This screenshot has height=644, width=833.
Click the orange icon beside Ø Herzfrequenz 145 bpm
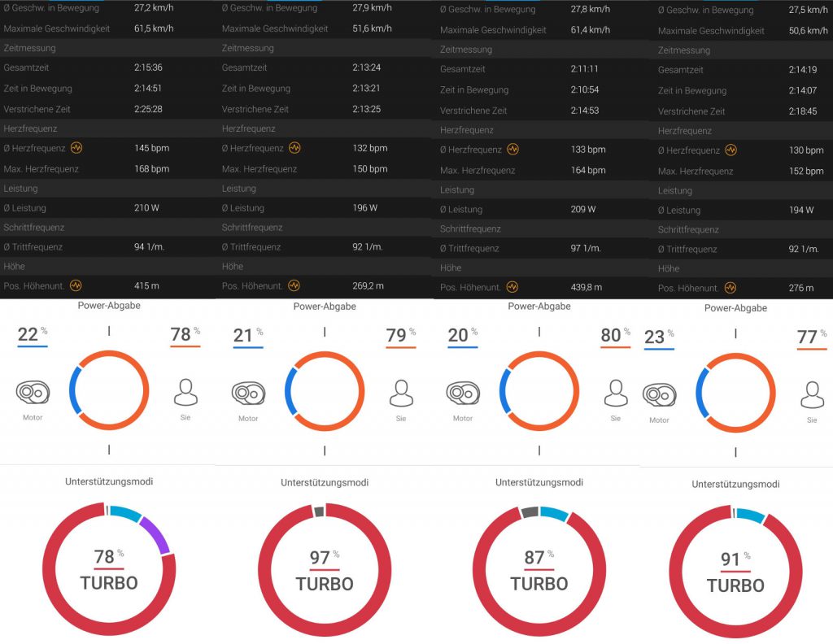(77, 148)
